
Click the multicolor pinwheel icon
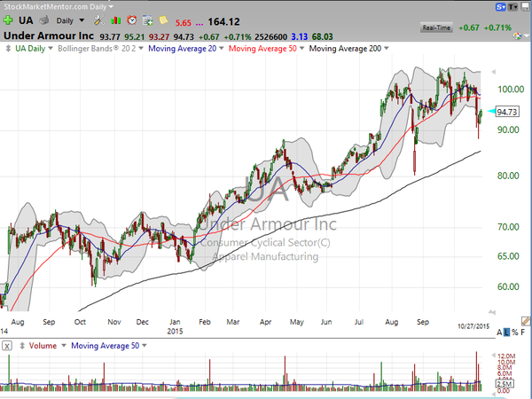pos(518,35)
